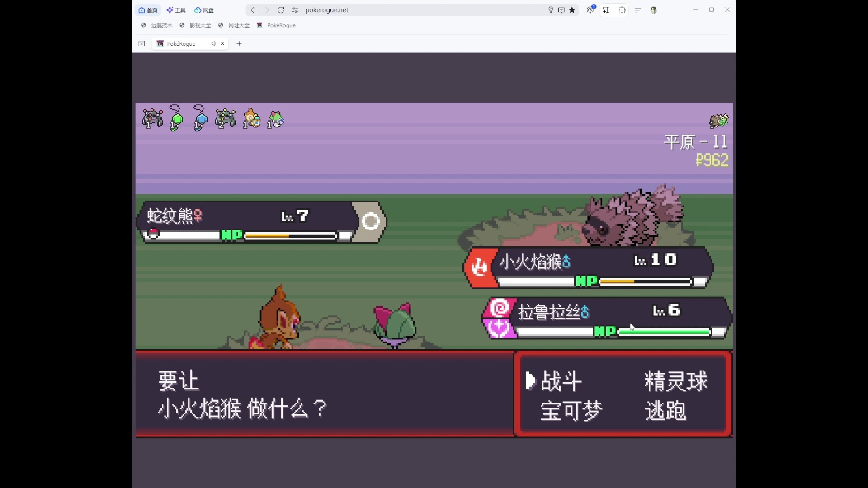This screenshot has width=868, height=488.
Task: Click the wild Zigzagoon sprite
Action: tap(633, 216)
